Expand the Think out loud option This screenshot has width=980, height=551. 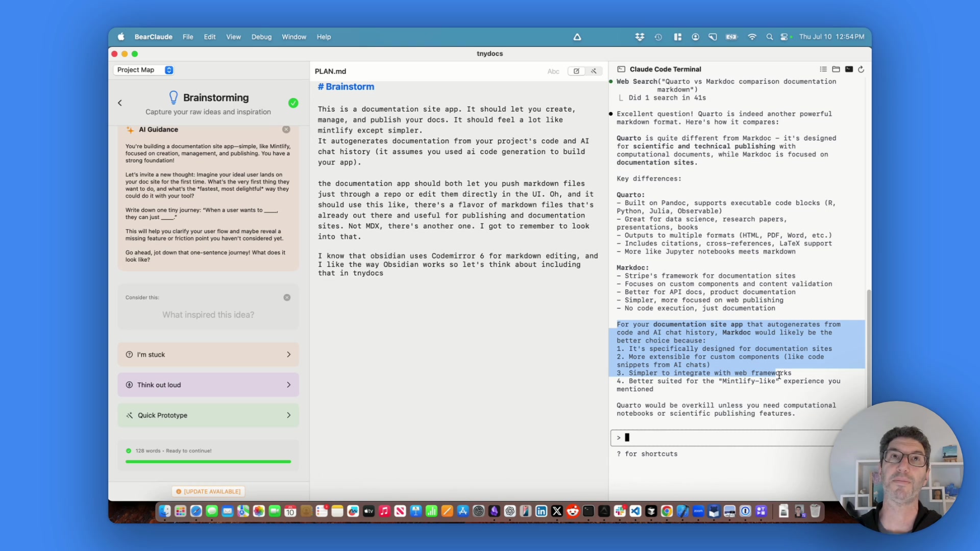208,385
